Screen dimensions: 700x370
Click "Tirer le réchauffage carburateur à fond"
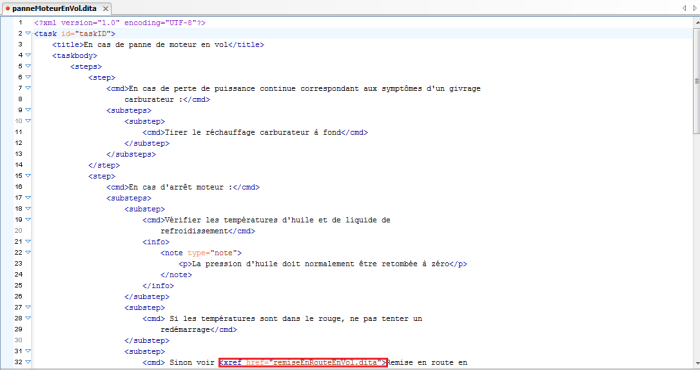pos(253,132)
